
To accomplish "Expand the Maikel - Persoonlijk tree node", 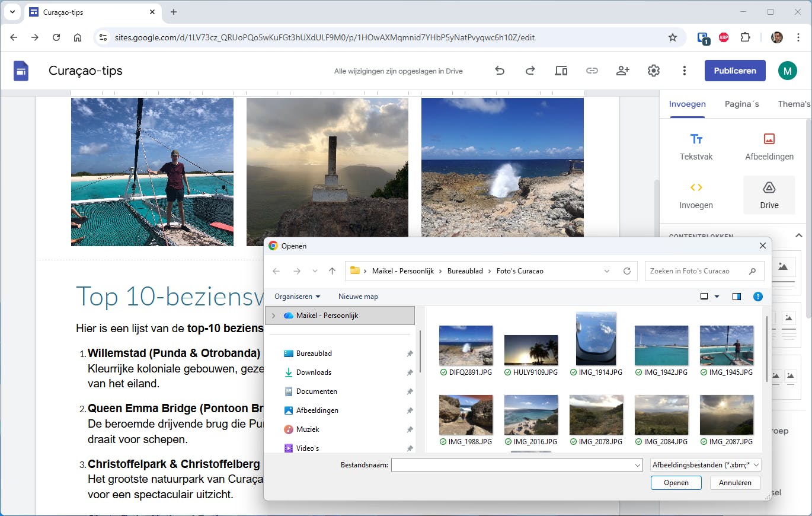I will [273, 316].
